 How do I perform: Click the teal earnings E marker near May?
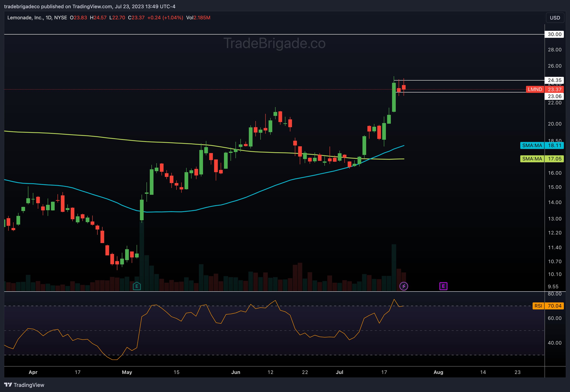[x=137, y=286]
